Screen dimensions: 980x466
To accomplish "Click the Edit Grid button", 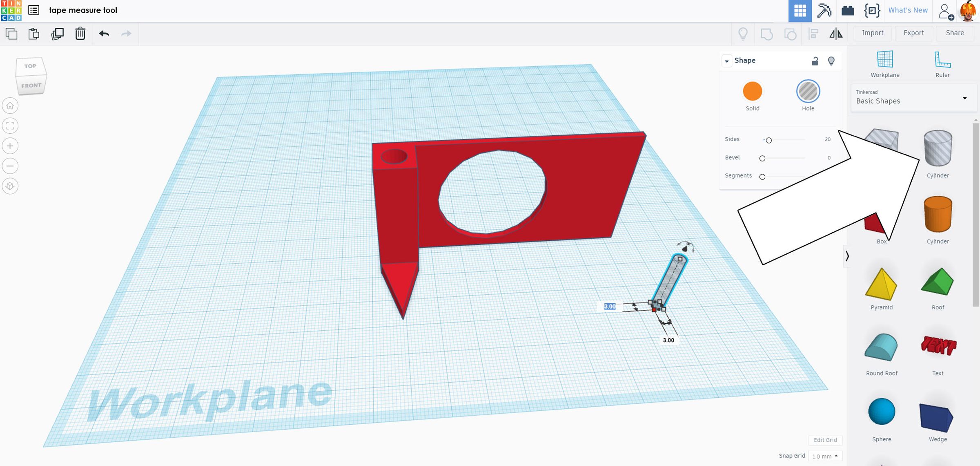I will click(825, 440).
